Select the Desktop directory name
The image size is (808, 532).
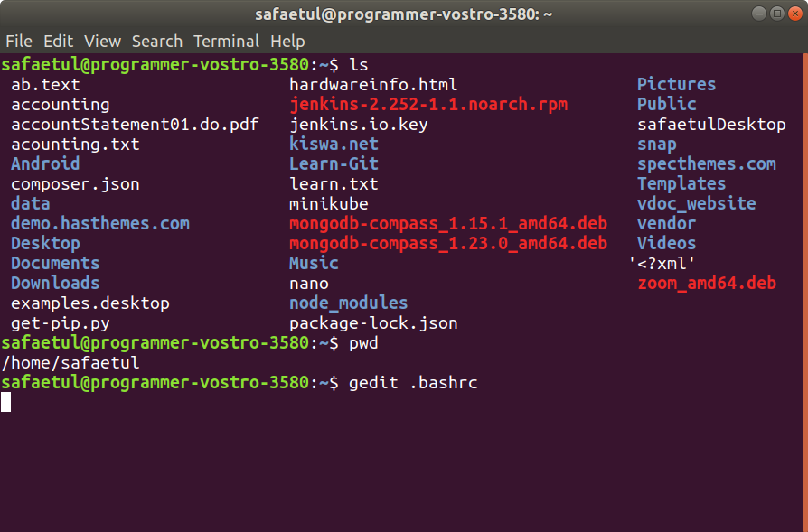pyautogui.click(x=45, y=243)
